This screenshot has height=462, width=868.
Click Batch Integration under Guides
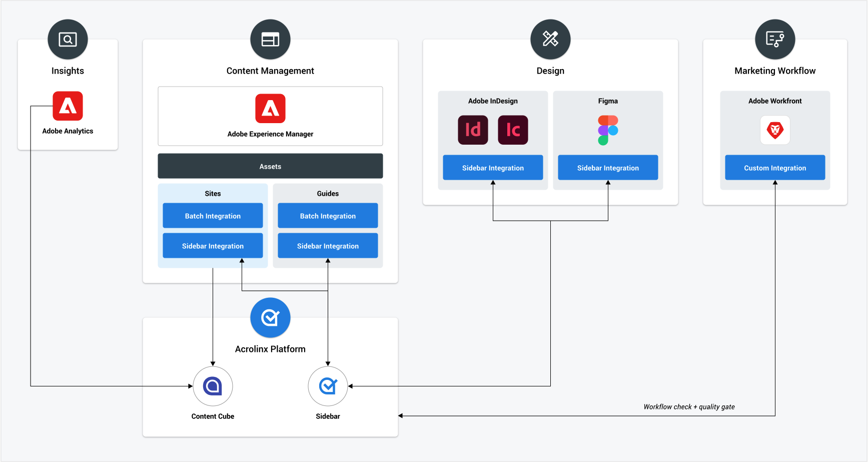point(328,216)
